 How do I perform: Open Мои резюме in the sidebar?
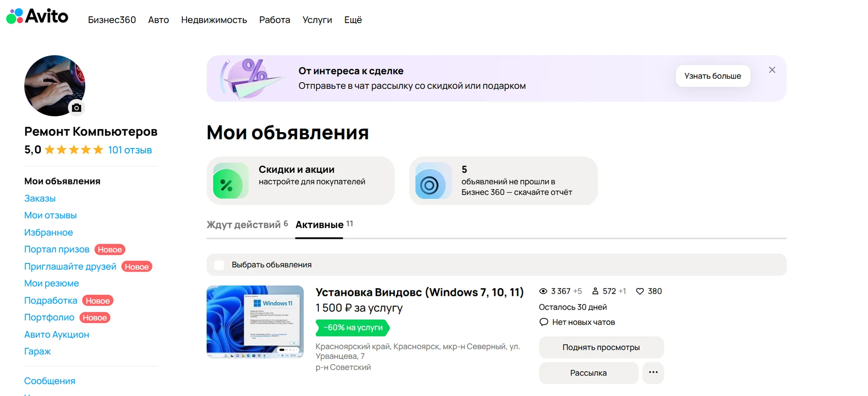(x=52, y=283)
